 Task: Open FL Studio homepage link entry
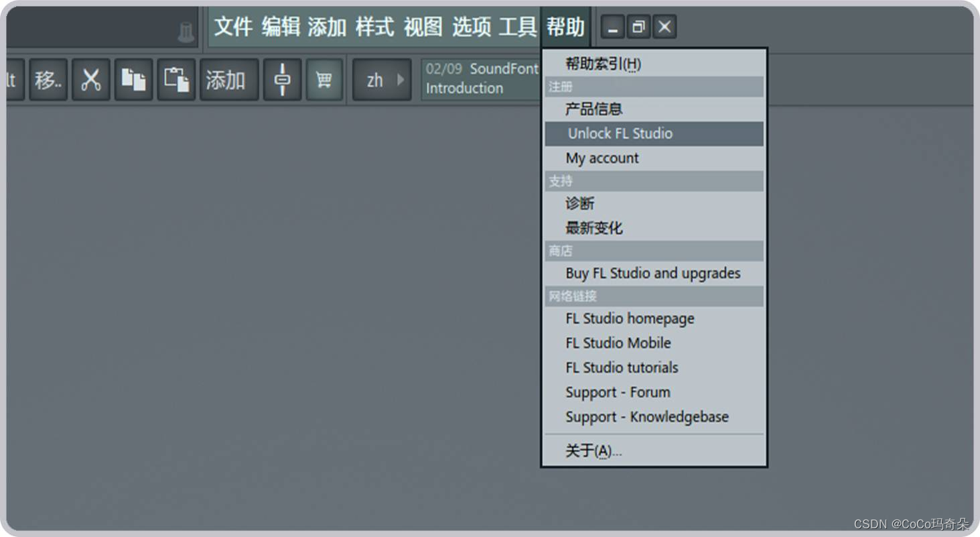point(654,318)
